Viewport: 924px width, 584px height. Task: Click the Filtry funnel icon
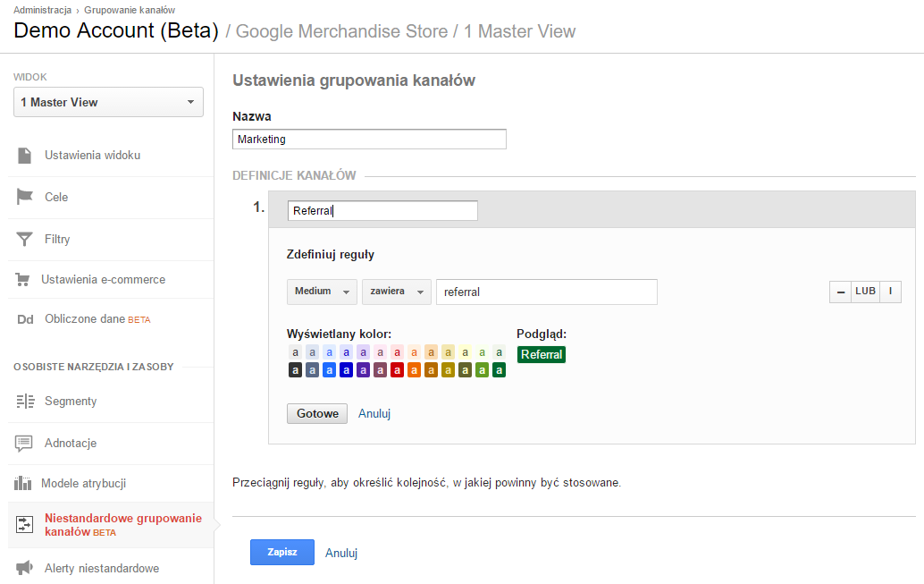tap(25, 239)
